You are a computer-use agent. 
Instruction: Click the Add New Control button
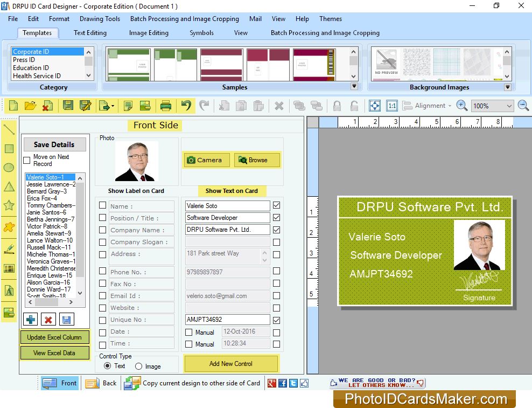(x=231, y=363)
